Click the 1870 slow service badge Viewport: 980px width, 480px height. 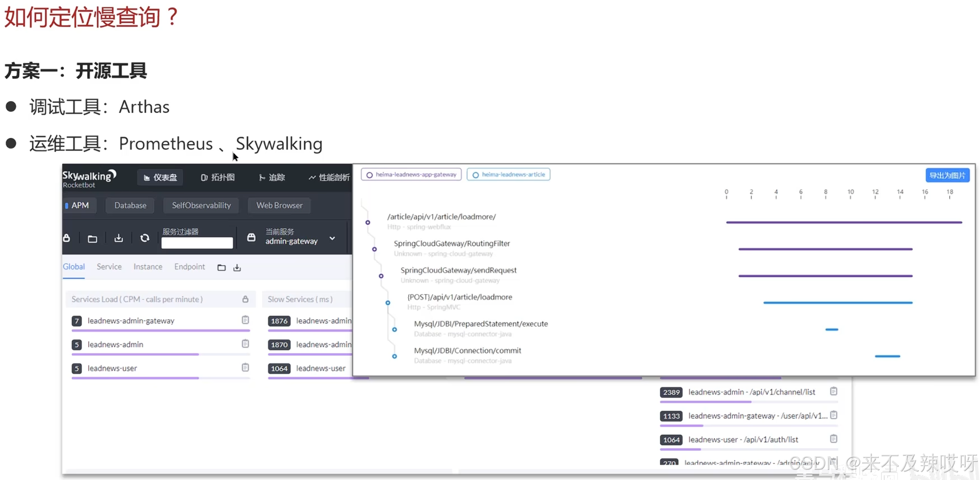coord(279,345)
